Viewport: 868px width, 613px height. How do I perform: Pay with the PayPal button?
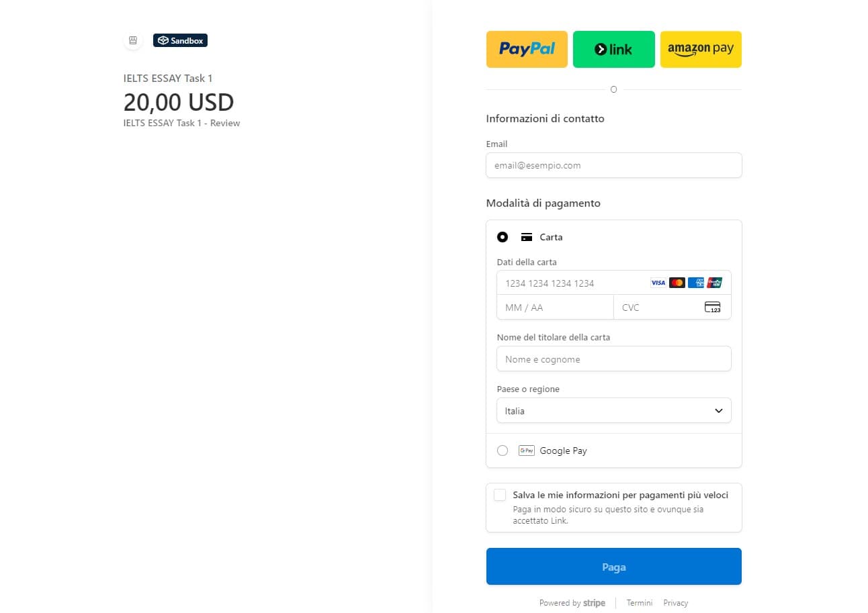[x=527, y=49]
